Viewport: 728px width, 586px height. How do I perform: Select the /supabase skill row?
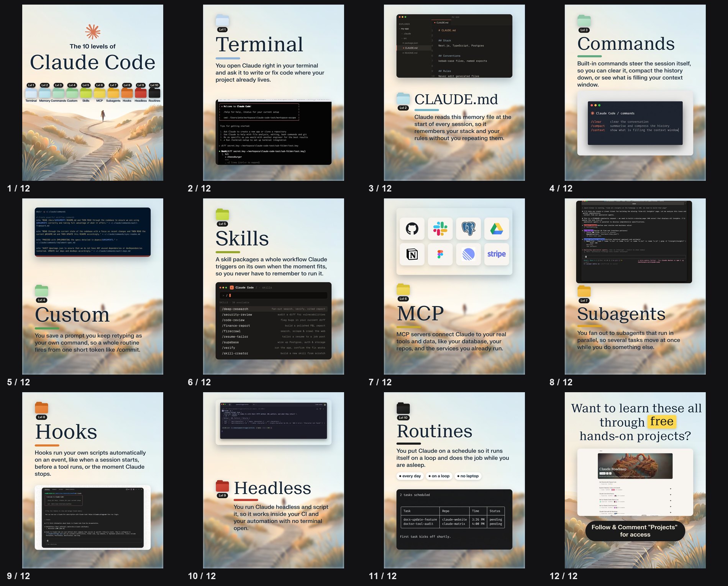pos(273,342)
